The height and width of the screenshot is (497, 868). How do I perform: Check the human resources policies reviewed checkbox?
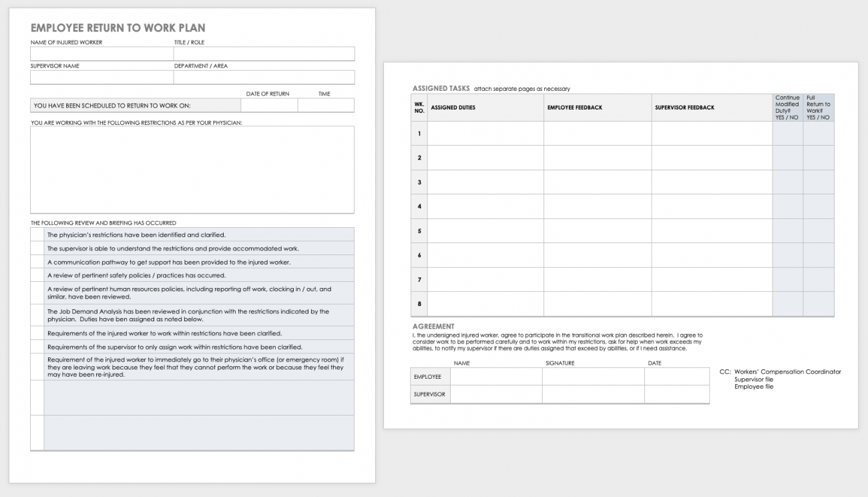pos(36,292)
